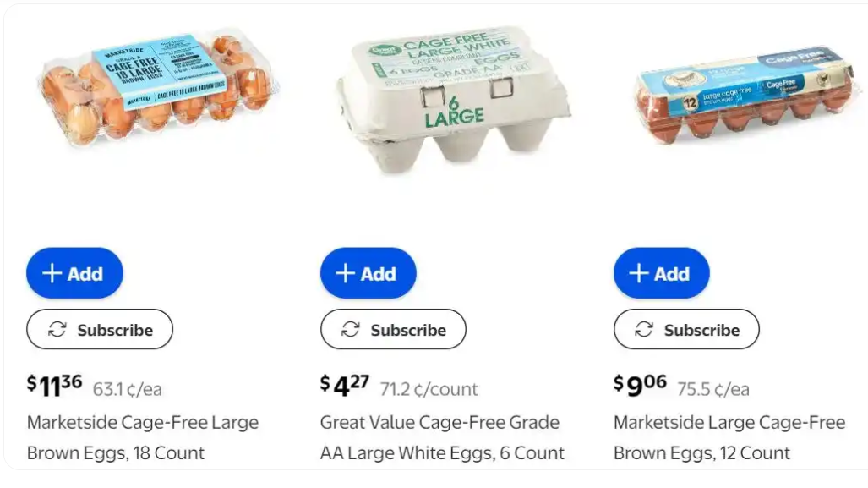The height and width of the screenshot is (488, 868).
Task: Click plus icon on 18 Count eggs Add button
Action: click(52, 273)
